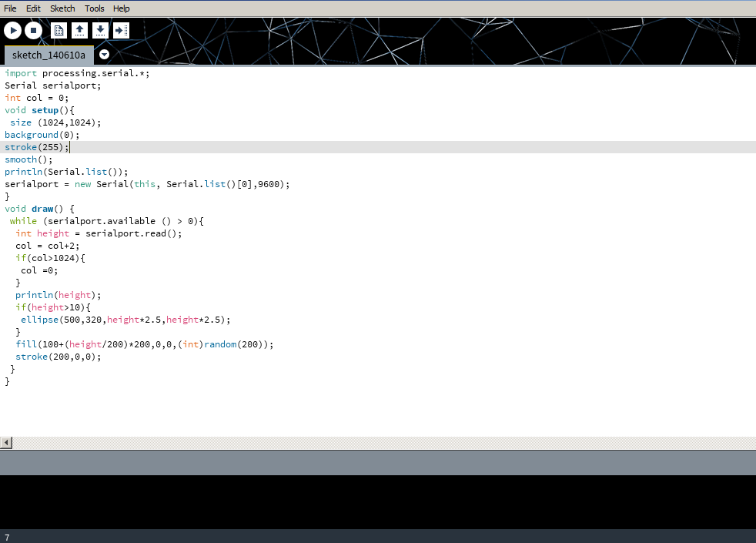
Task: Click the 'stroke(200,0,0);' line
Action: pyautogui.click(x=59, y=357)
